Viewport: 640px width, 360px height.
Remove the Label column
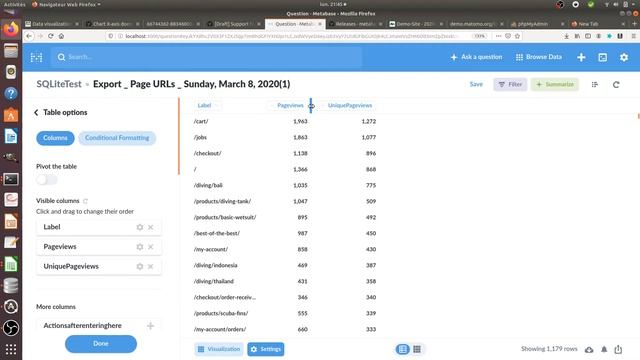pos(151,227)
